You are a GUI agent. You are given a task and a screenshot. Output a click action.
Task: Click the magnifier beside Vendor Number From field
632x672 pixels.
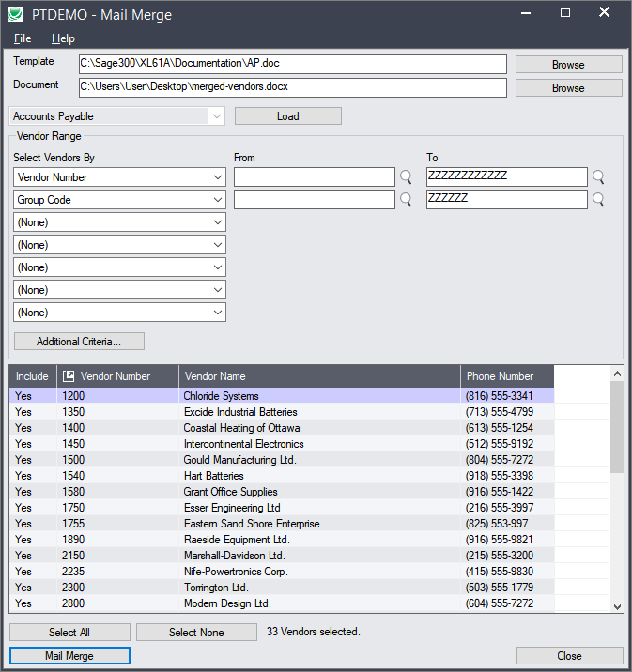coord(406,177)
